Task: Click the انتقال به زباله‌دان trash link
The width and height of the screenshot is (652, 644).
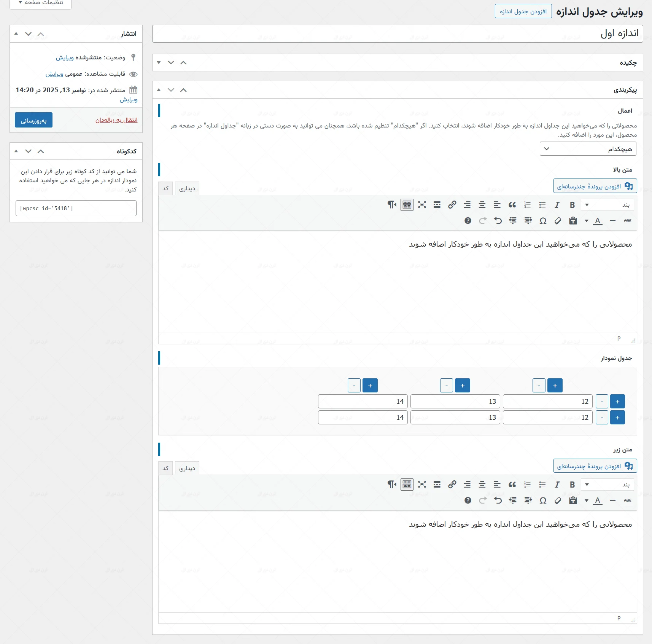Action: point(116,120)
